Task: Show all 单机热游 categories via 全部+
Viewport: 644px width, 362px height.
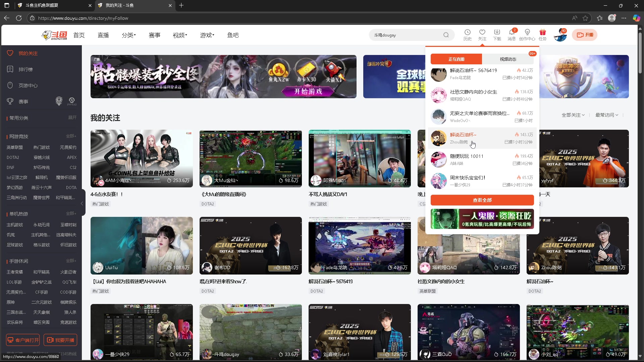Action: (71, 214)
